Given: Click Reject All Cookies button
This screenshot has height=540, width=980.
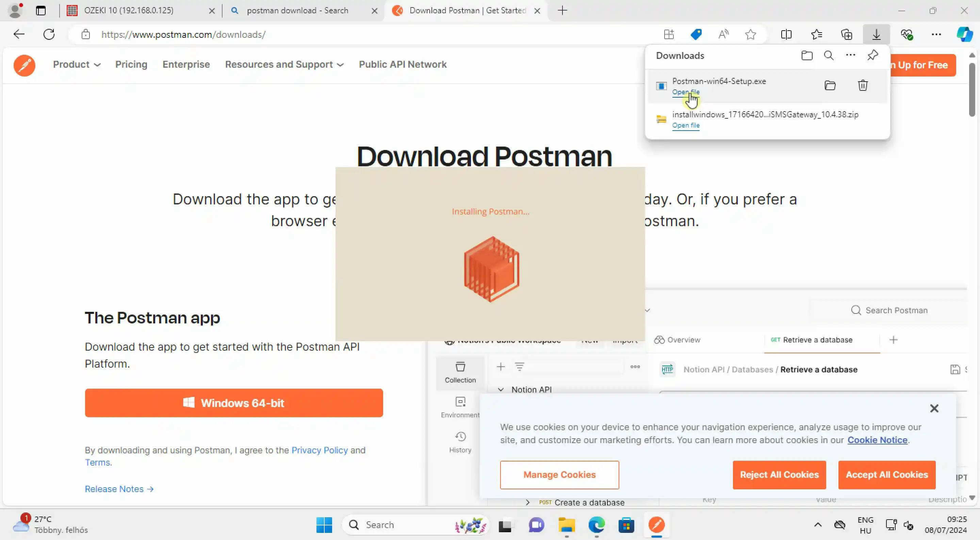Looking at the screenshot, I should (779, 475).
